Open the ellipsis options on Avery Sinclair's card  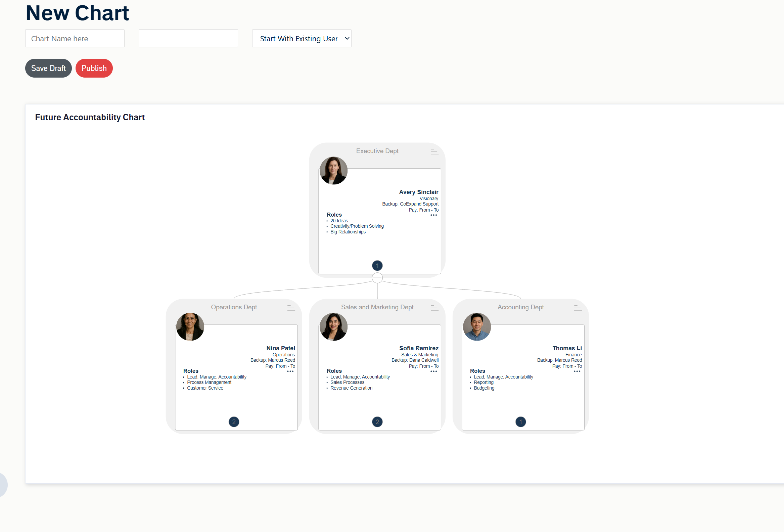pyautogui.click(x=433, y=215)
